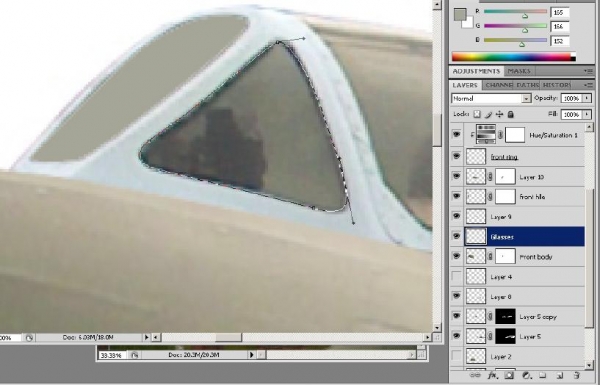This screenshot has height=385, width=600.
Task: Switch to the Paths tab
Action: [527, 85]
